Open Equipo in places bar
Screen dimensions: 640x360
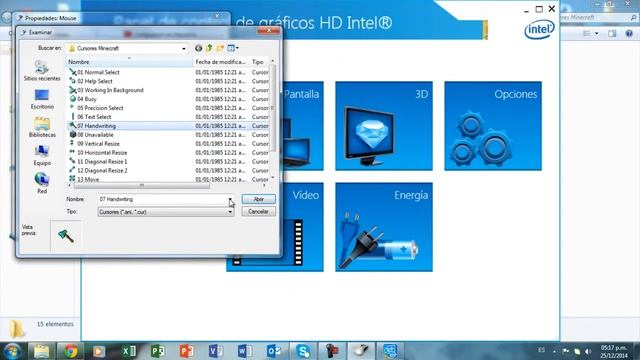(42, 156)
